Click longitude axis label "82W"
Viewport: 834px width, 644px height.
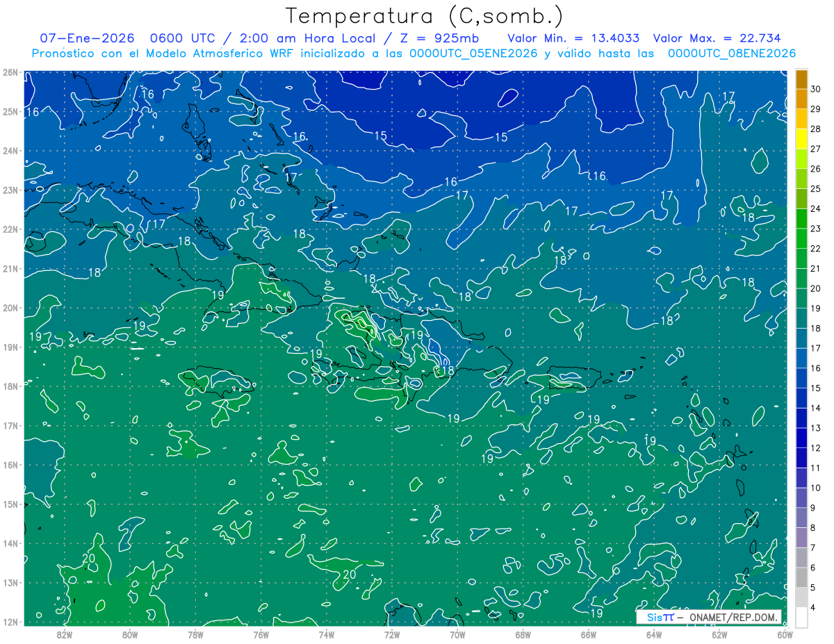(65, 634)
